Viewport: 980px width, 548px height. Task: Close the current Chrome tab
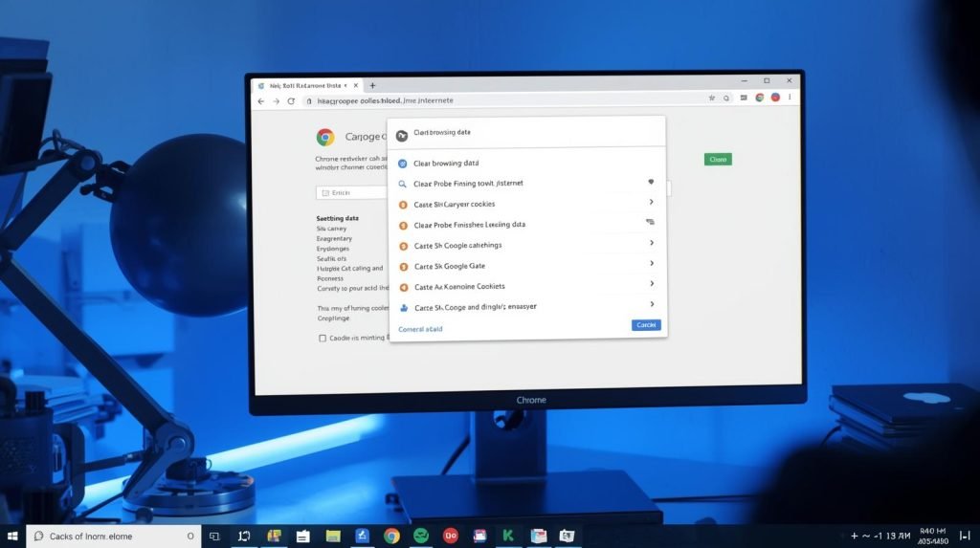[x=356, y=86]
